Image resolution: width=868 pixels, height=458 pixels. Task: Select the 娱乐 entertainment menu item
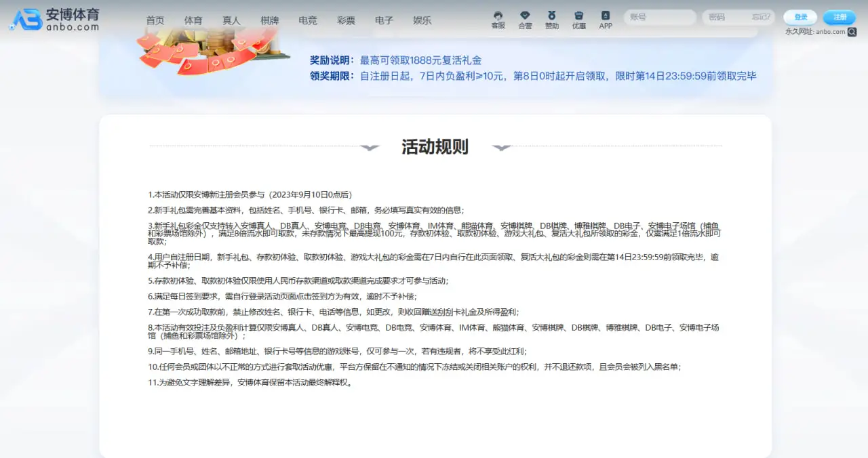tap(422, 20)
